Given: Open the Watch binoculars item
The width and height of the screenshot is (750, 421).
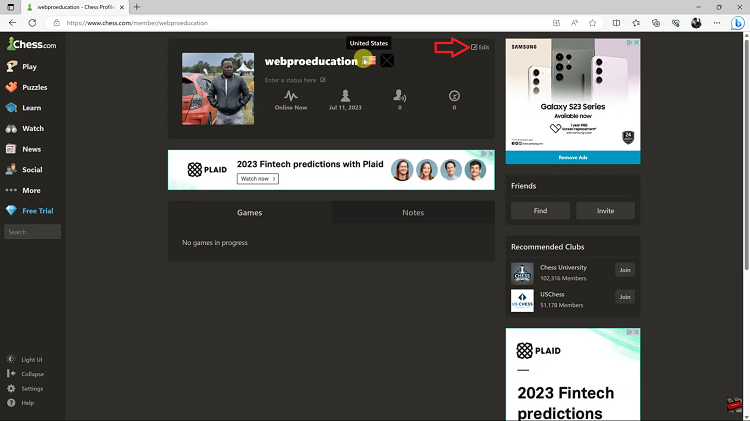Looking at the screenshot, I should (x=25, y=128).
